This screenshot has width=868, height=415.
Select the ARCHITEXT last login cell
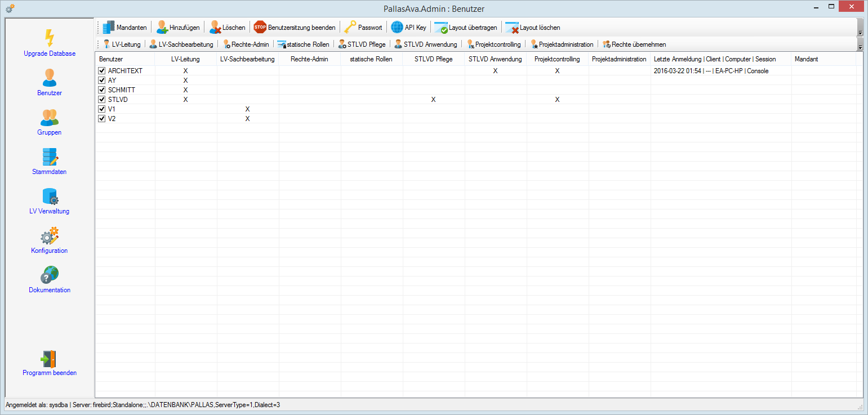[721, 71]
